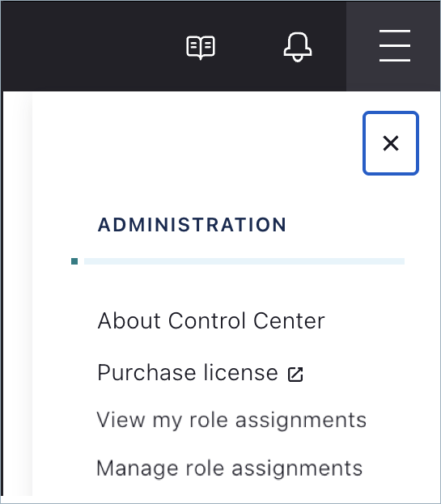Close the administration panel with X
Screen dimensions: 441x504
pyautogui.click(x=391, y=143)
